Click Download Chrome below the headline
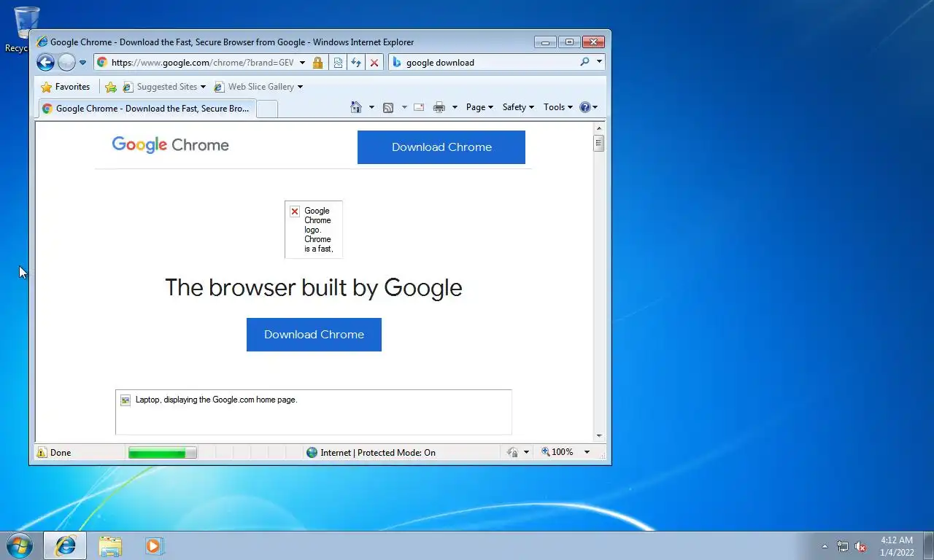 314,335
